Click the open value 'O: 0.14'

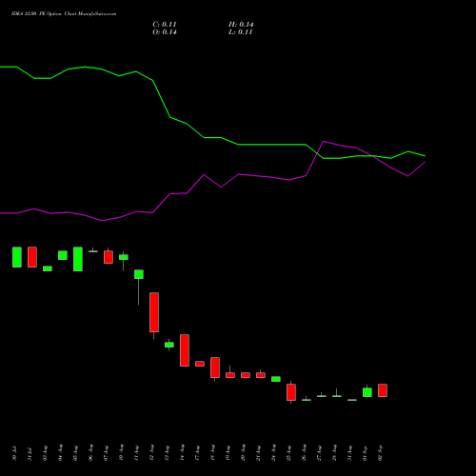coord(165,32)
